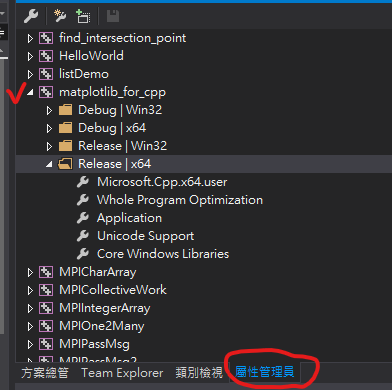Click MPICollectiveWork project icon
The image size is (392, 390).
point(46,290)
